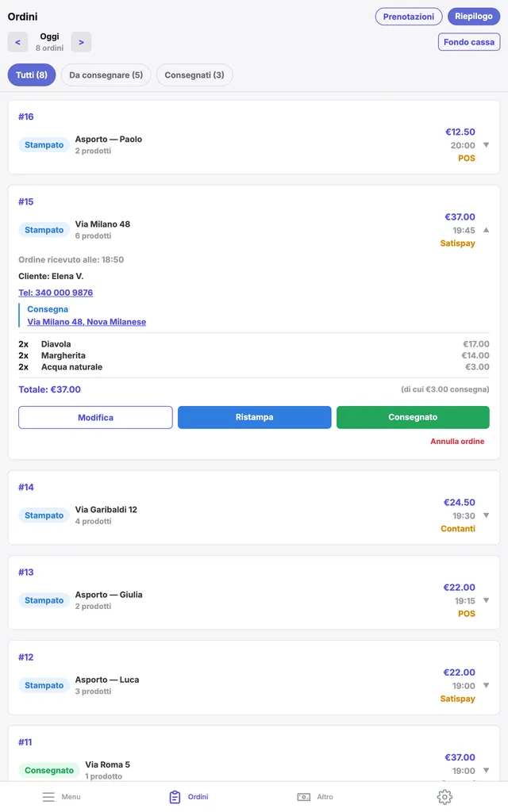Expand order #13 details arrow
Screen dimensions: 508x812
pyautogui.click(x=487, y=600)
